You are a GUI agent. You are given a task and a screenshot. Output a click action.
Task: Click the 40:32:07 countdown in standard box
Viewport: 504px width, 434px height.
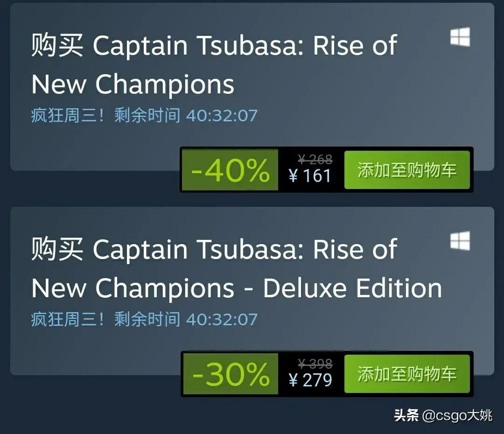click(222, 115)
